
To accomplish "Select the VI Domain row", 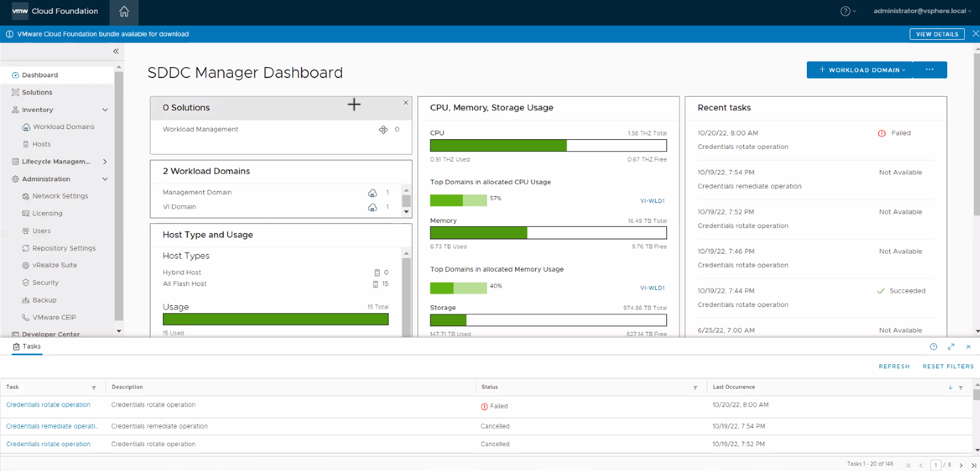I will [x=277, y=207].
